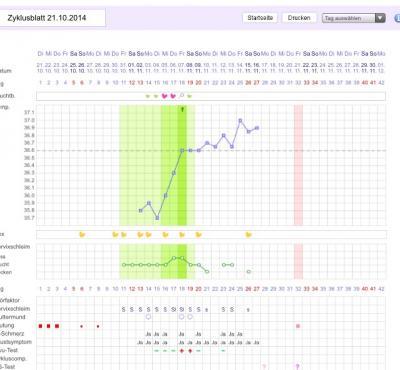The height and width of the screenshot is (370, 400).
Task: Click the low cervical mucus point on day 21
Action: (x=207, y=272)
